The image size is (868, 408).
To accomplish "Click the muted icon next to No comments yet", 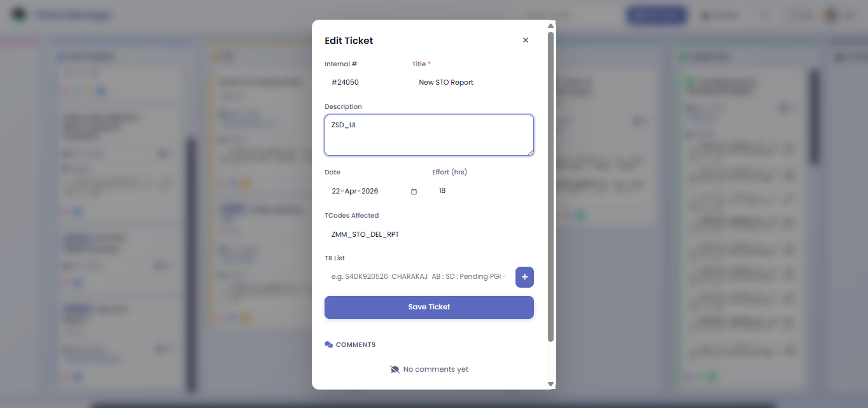I will [x=395, y=369].
